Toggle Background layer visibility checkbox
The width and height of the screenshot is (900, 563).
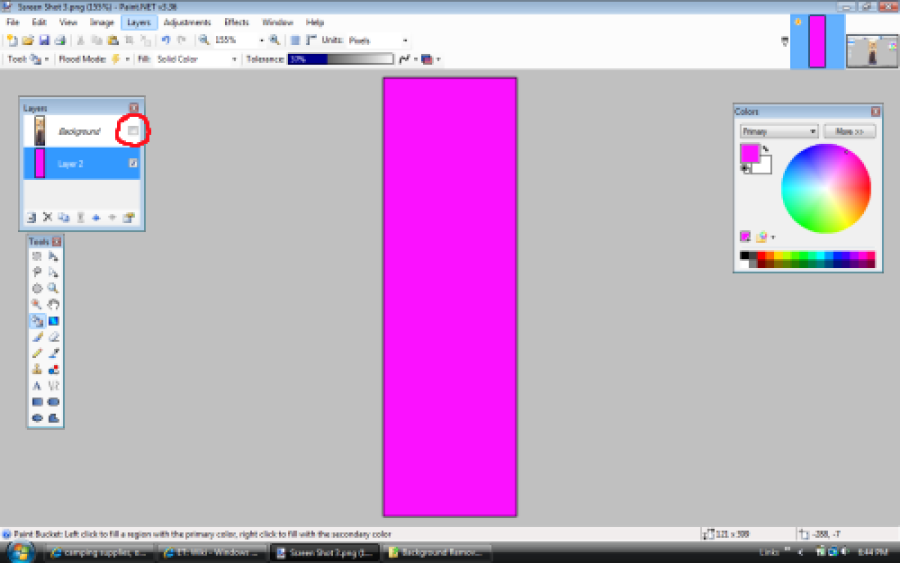(x=133, y=131)
